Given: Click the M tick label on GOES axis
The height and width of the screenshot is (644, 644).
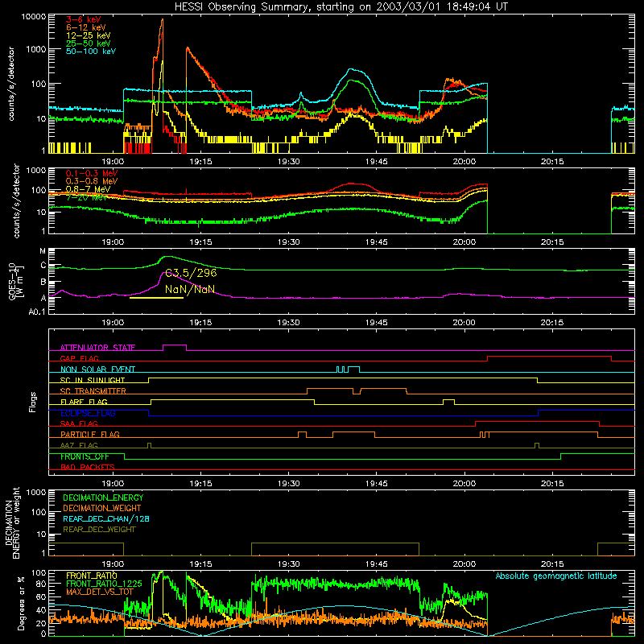Looking at the screenshot, I should coord(43,251).
